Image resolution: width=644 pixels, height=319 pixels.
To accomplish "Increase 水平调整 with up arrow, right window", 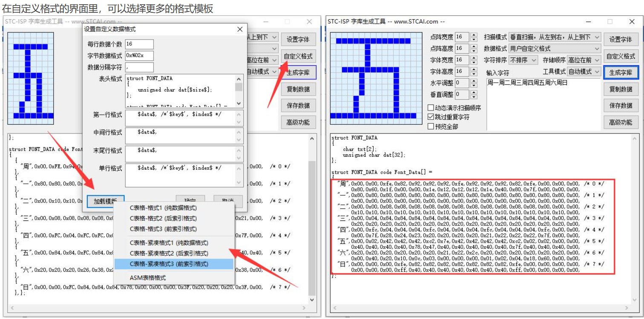I will point(474,81).
